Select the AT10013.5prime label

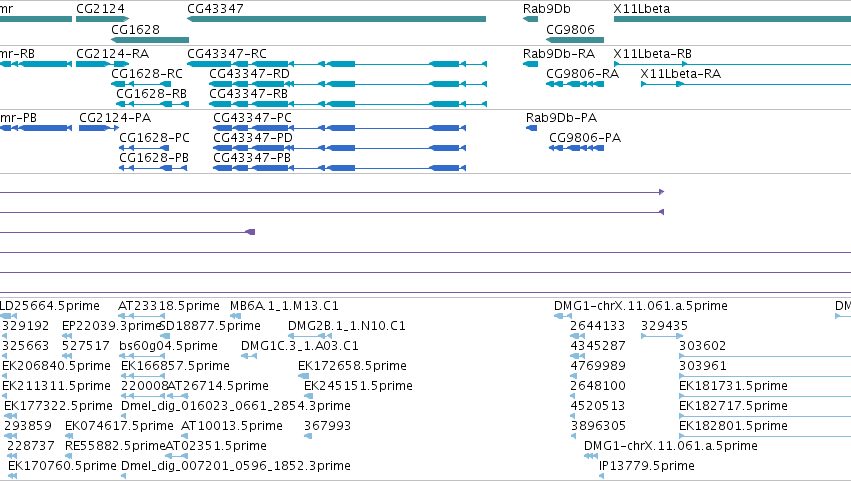click(232, 426)
